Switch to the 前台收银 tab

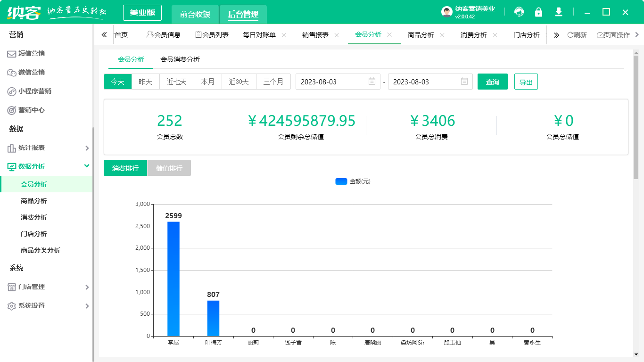tap(196, 14)
